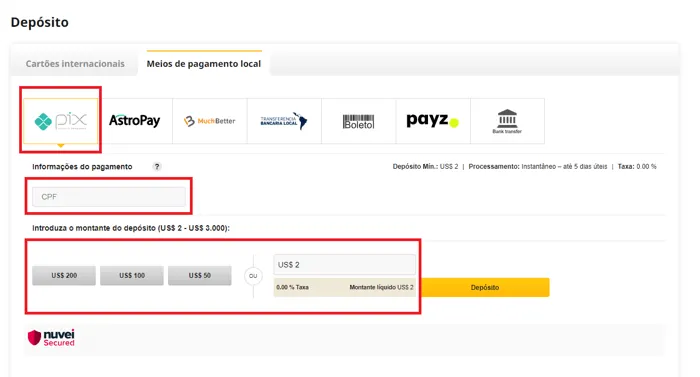Select the Pix payment method
This screenshot has width=700, height=377.
click(61, 121)
